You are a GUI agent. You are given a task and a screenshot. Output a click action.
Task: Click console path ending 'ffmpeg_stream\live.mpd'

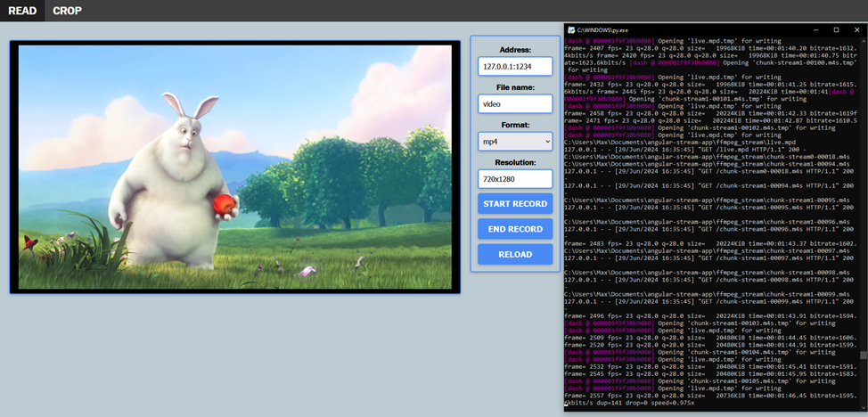682,143
